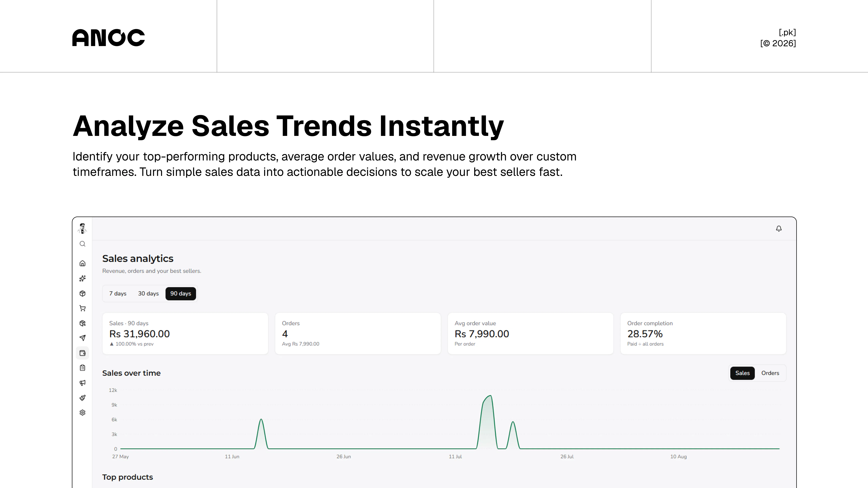Click the 26 Jun axis label
The width and height of the screenshot is (868, 488).
343,457
